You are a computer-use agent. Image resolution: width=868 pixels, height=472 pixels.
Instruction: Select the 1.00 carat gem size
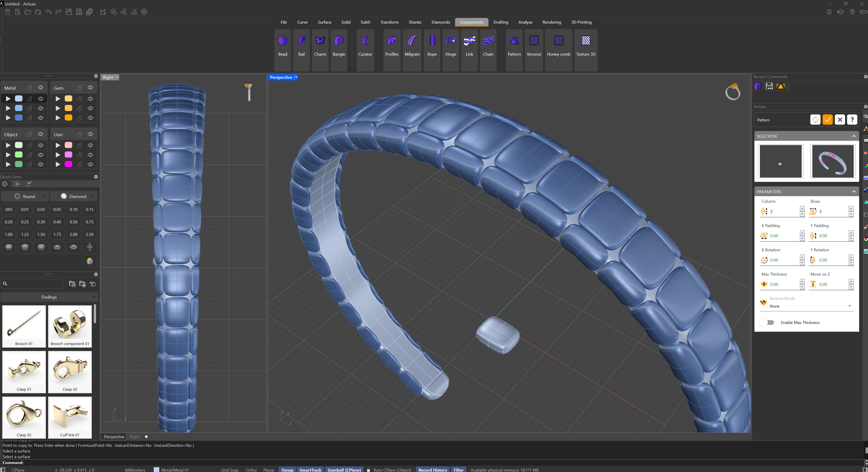tap(9, 235)
